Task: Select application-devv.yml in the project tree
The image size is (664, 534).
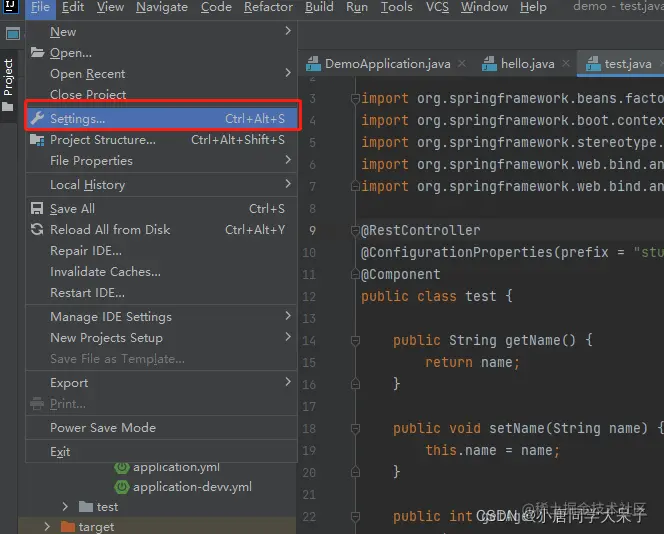Action: tap(183, 487)
